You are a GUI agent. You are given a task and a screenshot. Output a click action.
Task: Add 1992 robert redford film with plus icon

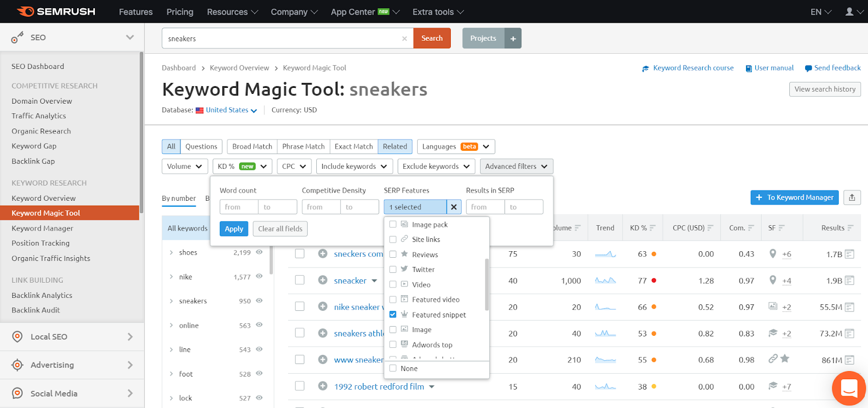[x=323, y=386]
